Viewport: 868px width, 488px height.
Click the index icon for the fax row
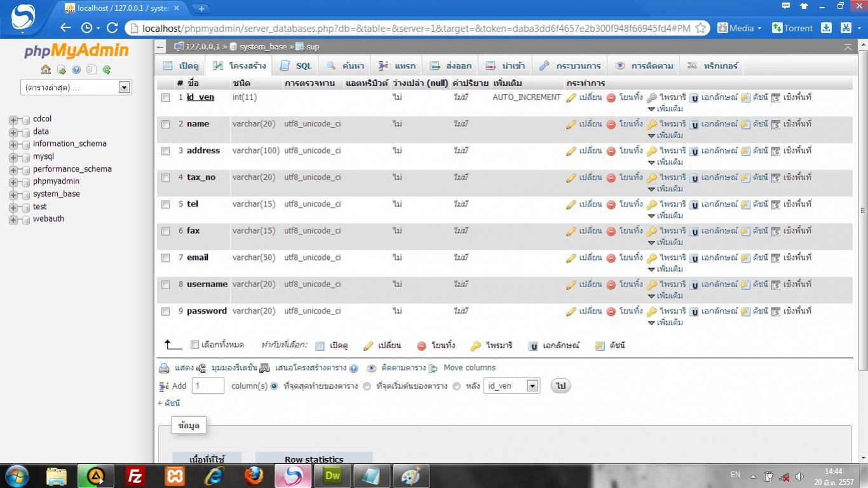pyautogui.click(x=745, y=231)
